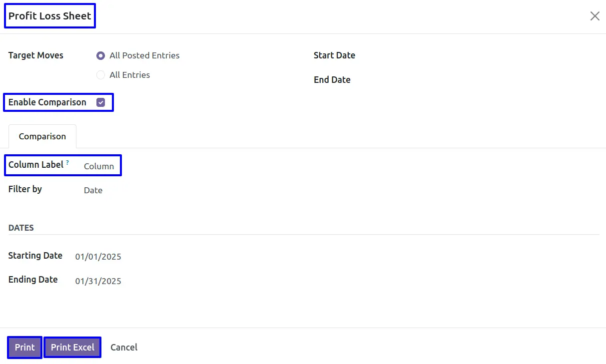Select the All Entries radio option
606x364 pixels.
click(101, 75)
